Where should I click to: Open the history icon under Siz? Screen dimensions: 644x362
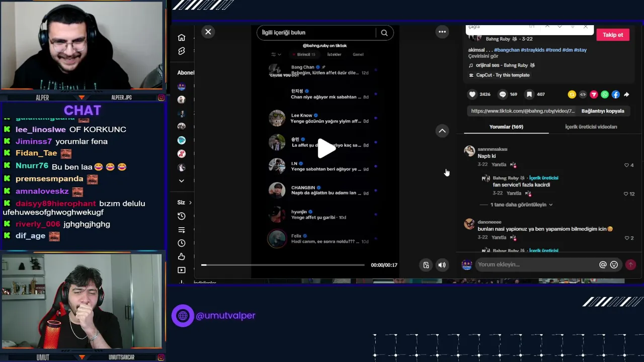pyautogui.click(x=182, y=216)
